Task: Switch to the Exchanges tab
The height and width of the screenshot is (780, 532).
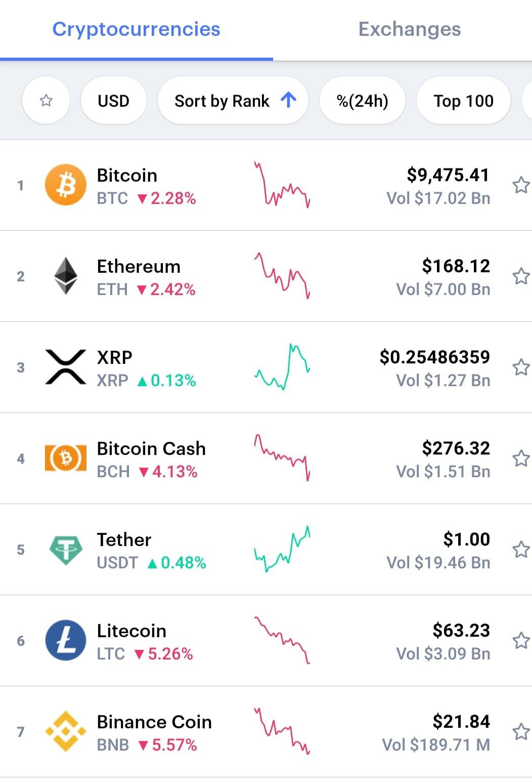Action: tap(410, 29)
